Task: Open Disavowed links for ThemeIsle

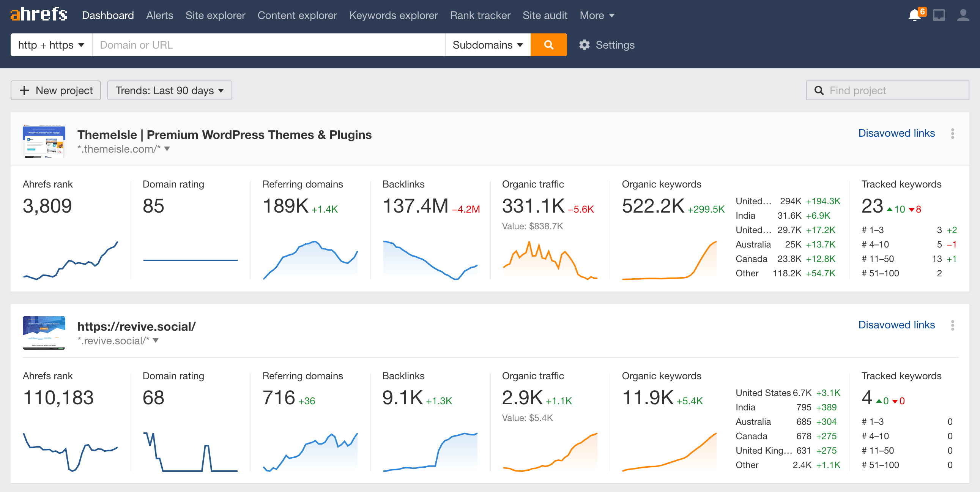Action: click(896, 133)
